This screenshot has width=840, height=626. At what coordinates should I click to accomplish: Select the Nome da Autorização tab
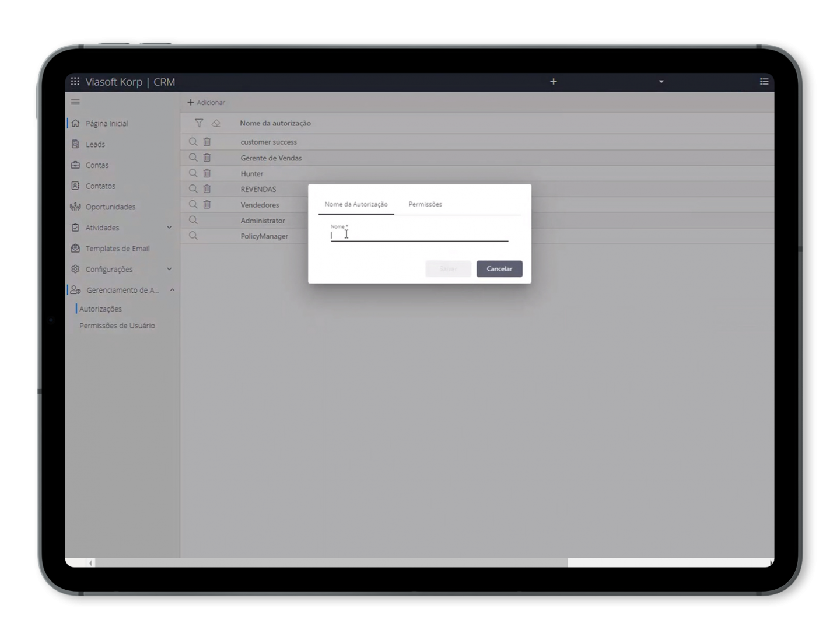356,204
